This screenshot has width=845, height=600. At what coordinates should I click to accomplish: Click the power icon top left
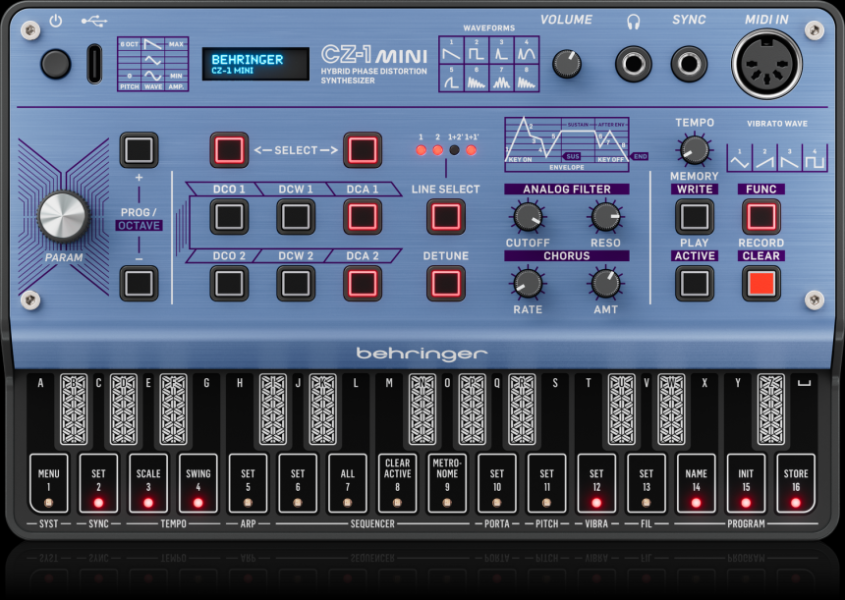(55, 18)
